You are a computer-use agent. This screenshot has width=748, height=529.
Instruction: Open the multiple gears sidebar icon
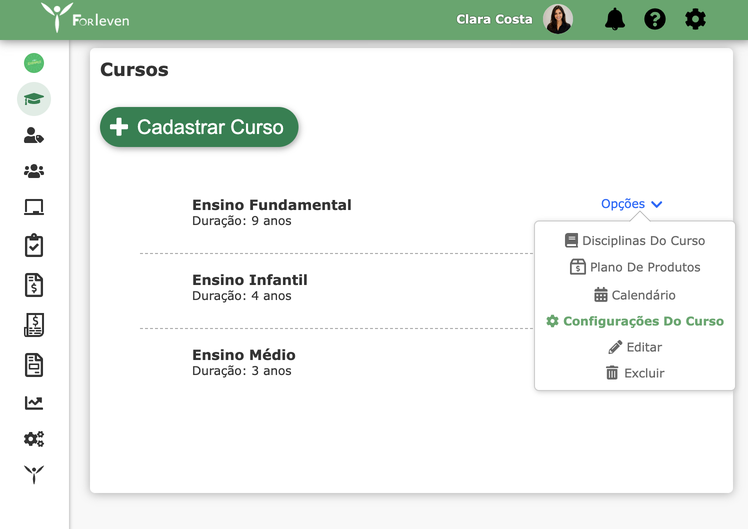[x=34, y=439]
